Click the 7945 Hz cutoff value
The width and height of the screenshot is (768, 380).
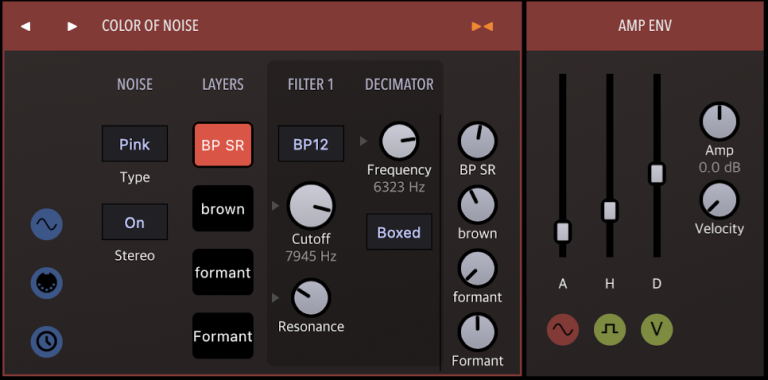click(x=311, y=256)
